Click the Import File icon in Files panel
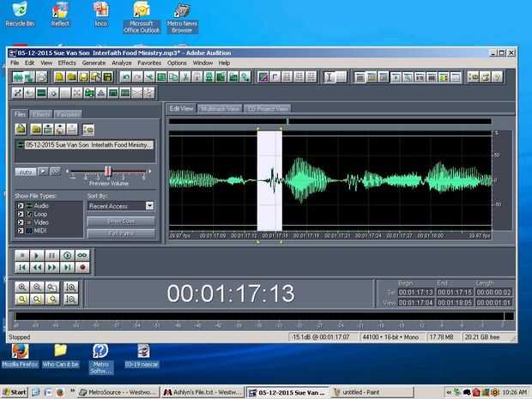532x399 pixels. pos(21,130)
